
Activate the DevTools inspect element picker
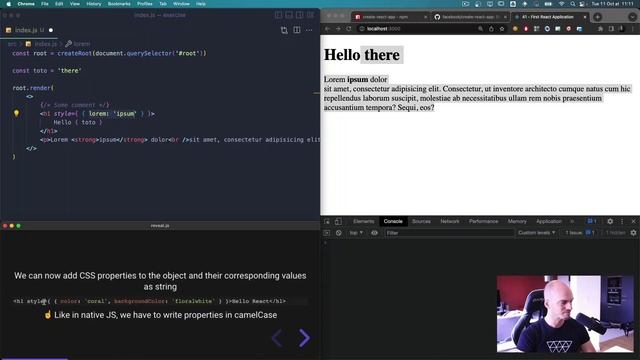(x=327, y=221)
